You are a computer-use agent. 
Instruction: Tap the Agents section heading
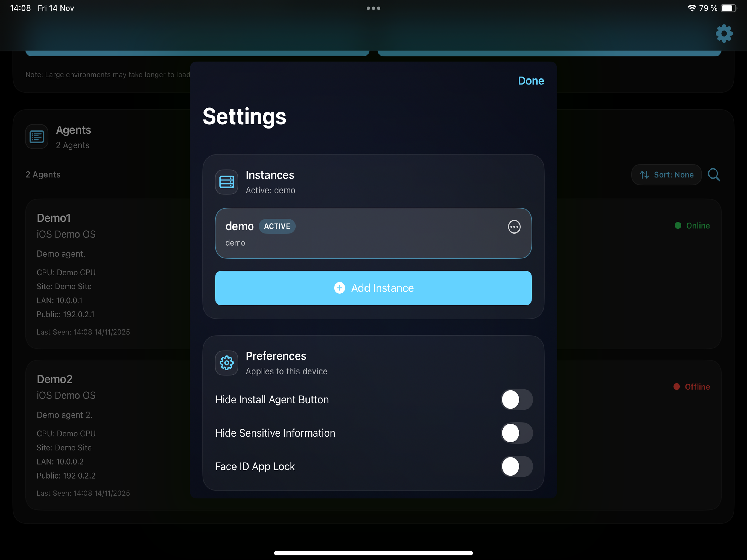[x=73, y=130]
